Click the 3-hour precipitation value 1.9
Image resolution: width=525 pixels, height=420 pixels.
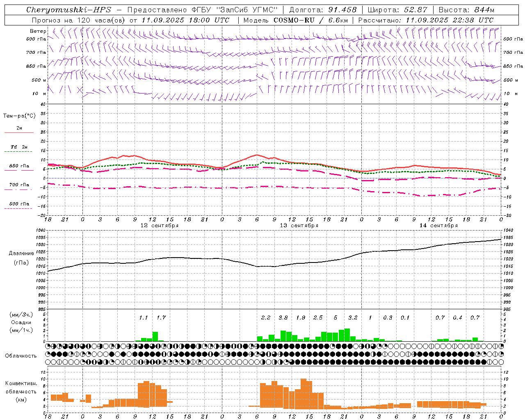pyautogui.click(x=301, y=317)
